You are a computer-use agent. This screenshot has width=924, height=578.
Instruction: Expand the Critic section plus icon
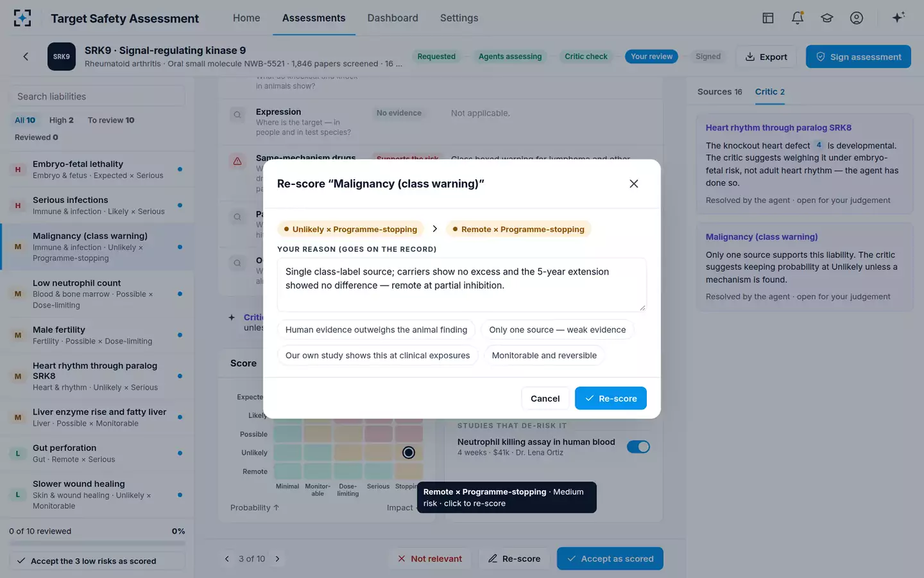(232, 317)
